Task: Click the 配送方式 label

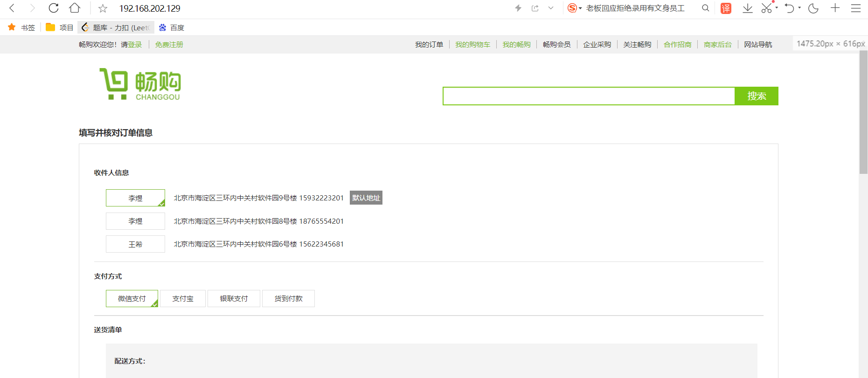Action: coord(130,361)
